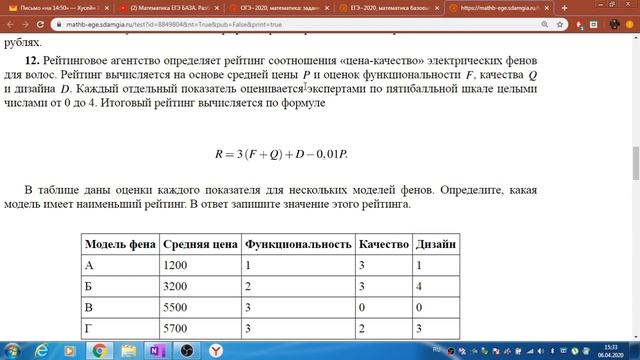640x360 pixels.
Task: Open the dark puzzle extension icon
Action: [x=614, y=24]
